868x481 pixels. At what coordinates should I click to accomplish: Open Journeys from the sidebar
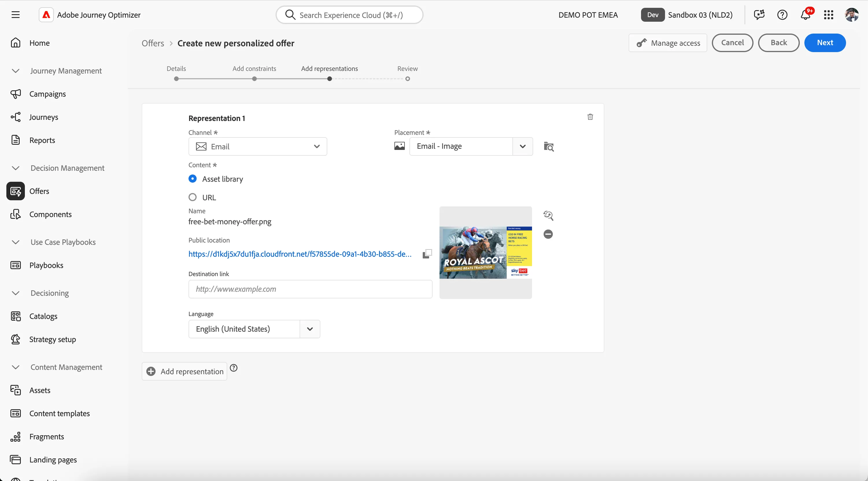(43, 117)
